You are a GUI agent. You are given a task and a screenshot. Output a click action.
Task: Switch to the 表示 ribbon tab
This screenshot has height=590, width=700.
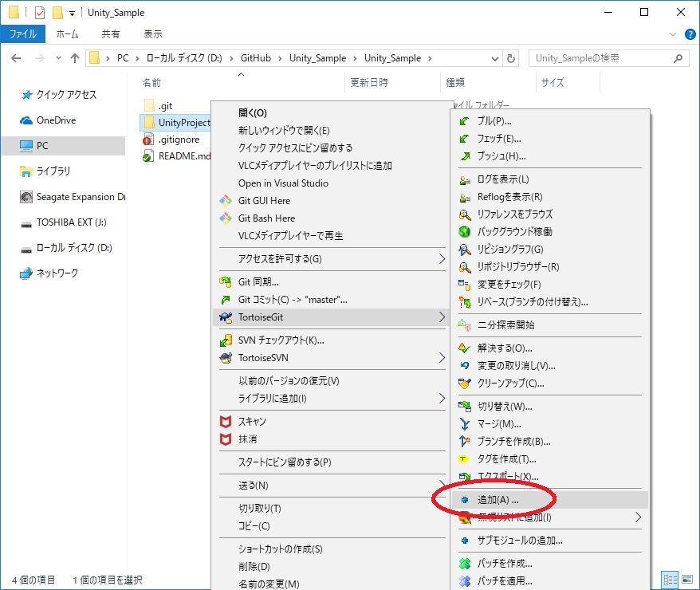tap(151, 33)
